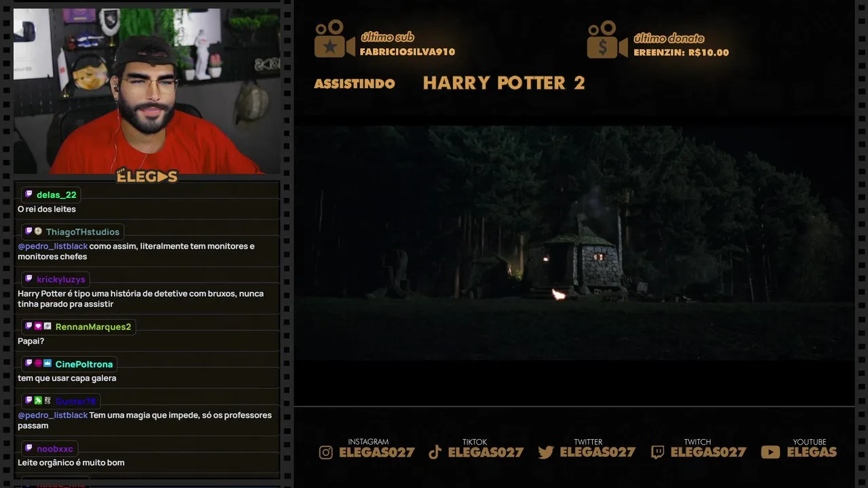868x488 pixels.
Task: Click the 'último donate' heading
Action: tap(669, 38)
